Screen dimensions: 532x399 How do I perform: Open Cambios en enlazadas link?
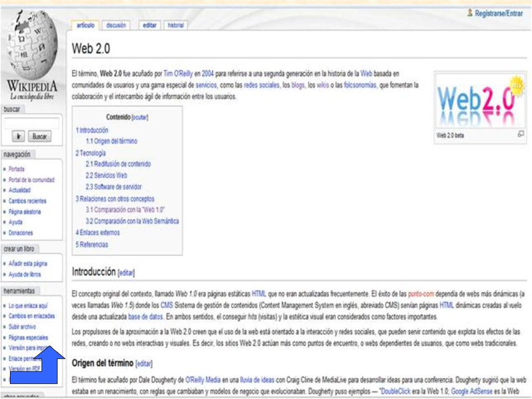pos(31,316)
